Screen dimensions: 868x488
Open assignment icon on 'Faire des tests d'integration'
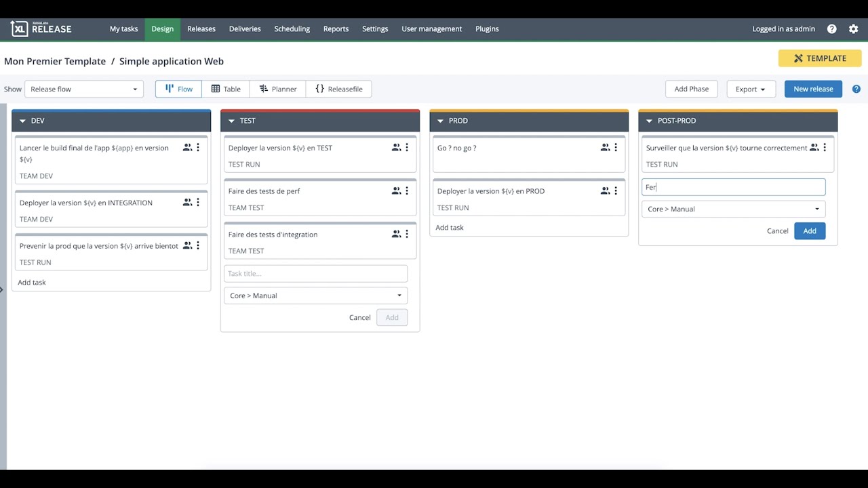(x=397, y=234)
